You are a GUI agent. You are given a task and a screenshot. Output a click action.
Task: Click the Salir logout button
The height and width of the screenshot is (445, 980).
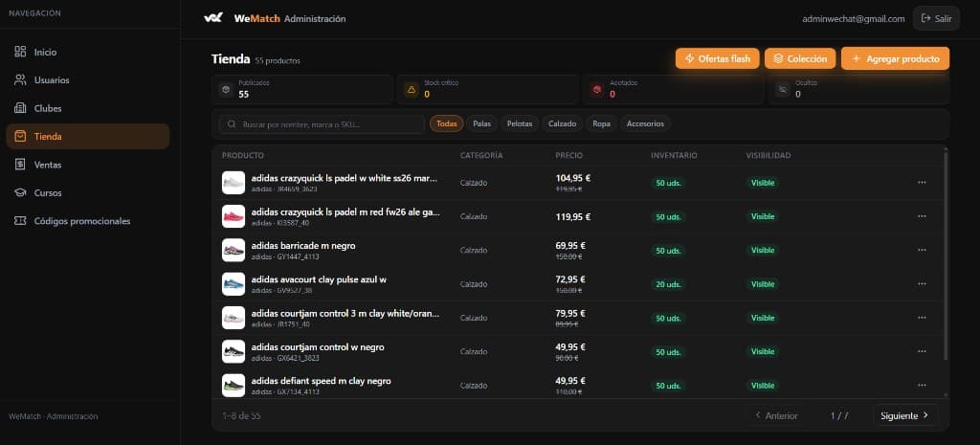pyautogui.click(x=936, y=19)
